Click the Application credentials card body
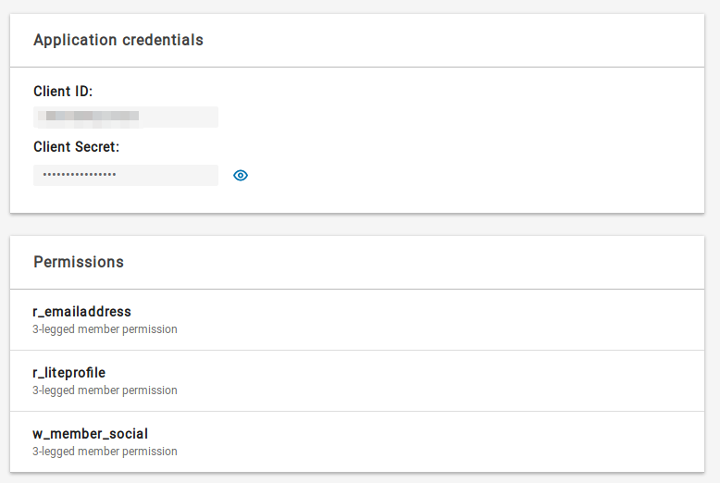Viewport: 720px width, 483px height. (x=357, y=140)
